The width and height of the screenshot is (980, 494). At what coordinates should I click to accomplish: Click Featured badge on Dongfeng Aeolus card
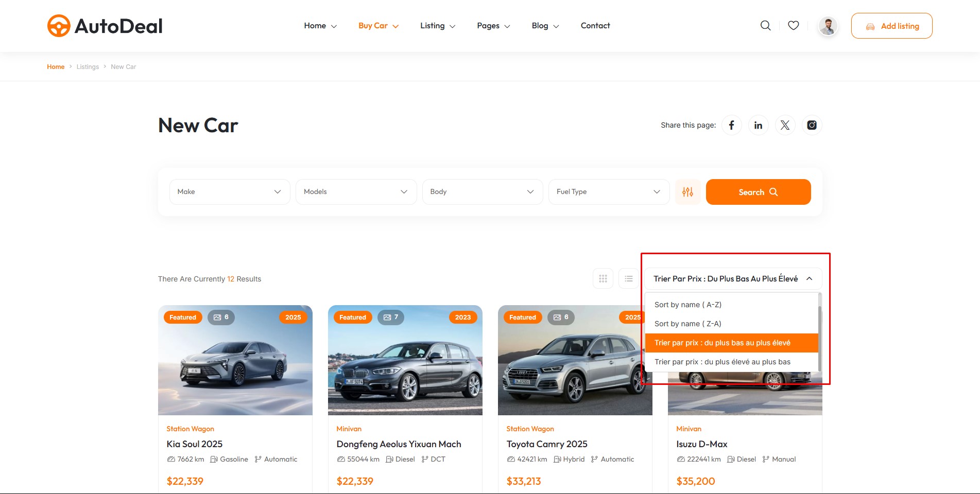(353, 317)
